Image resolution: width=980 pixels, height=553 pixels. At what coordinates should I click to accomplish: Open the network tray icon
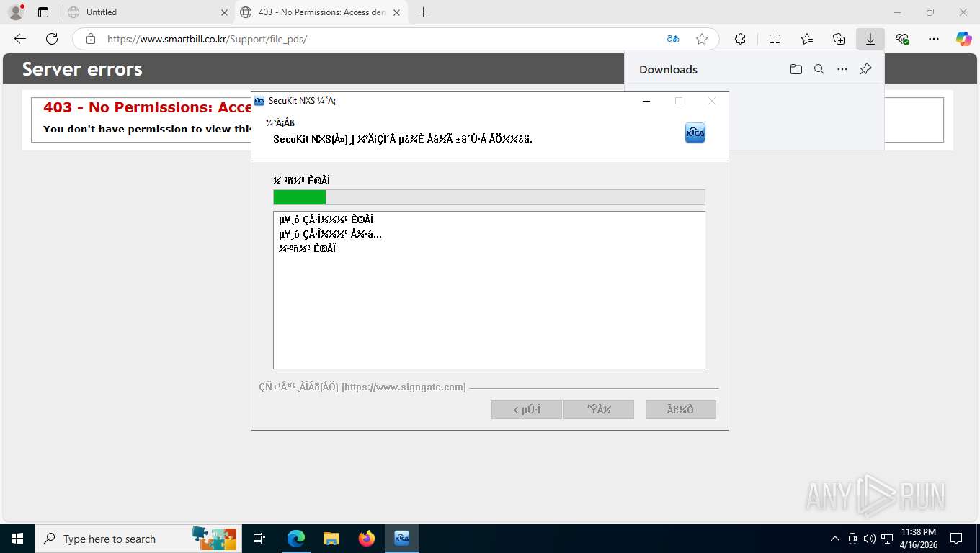pos(887,539)
